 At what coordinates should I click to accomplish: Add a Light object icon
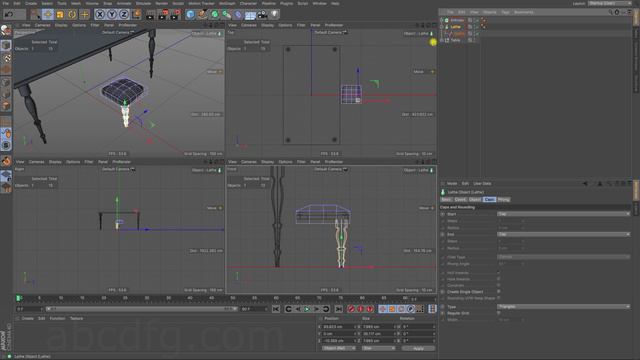[x=275, y=15]
